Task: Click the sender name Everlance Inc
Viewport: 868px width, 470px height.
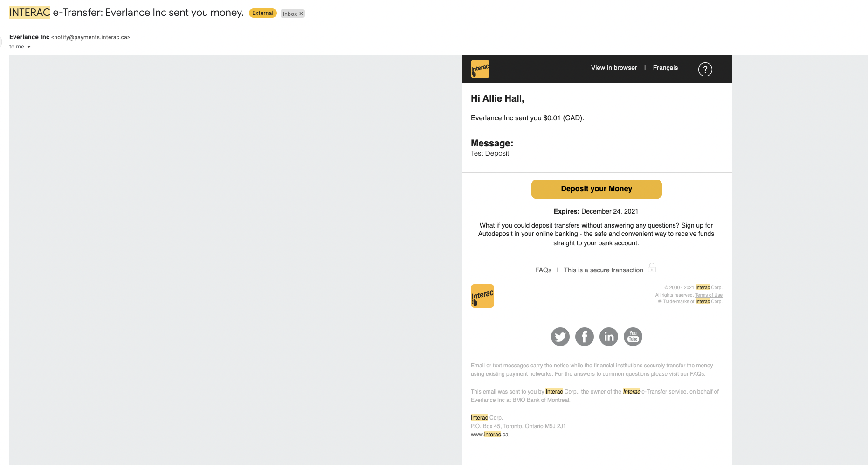Action: (x=29, y=37)
